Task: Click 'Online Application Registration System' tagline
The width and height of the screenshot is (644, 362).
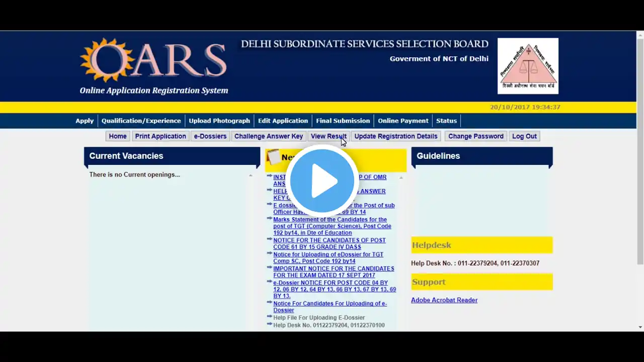Action: click(154, 90)
